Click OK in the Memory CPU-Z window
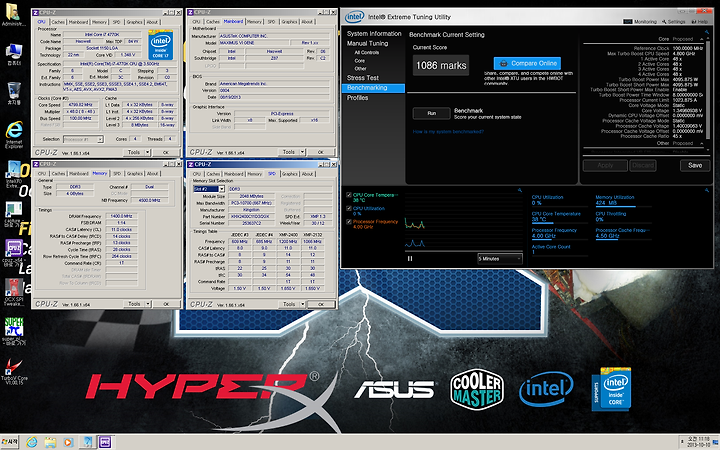Screen dimensions: 720x450 tap(166, 304)
